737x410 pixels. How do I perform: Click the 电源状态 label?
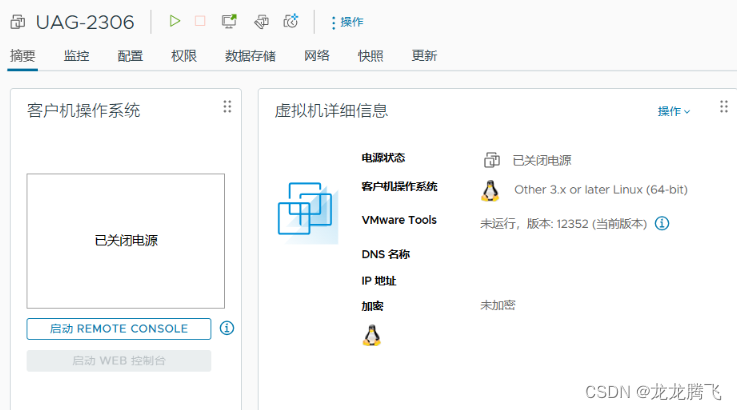click(x=383, y=158)
